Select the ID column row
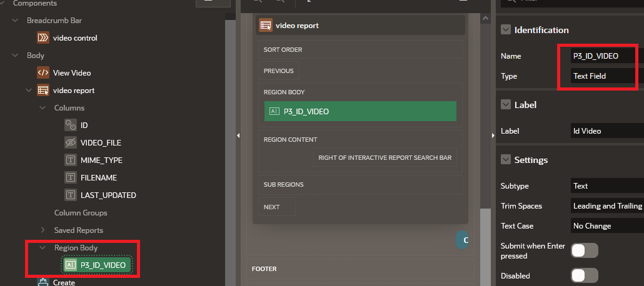Screen dimensions: 644x286 [84, 125]
